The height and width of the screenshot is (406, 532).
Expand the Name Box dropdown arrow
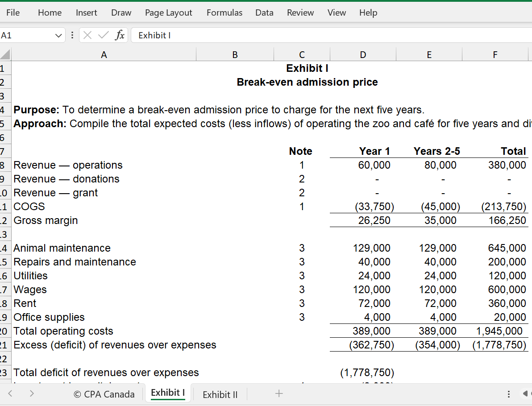point(58,35)
